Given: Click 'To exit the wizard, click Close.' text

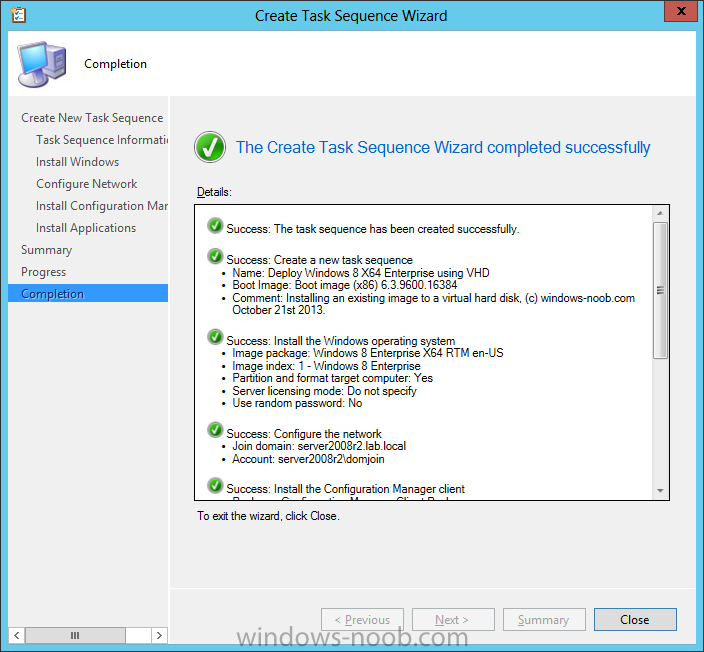Looking at the screenshot, I should click(268, 516).
